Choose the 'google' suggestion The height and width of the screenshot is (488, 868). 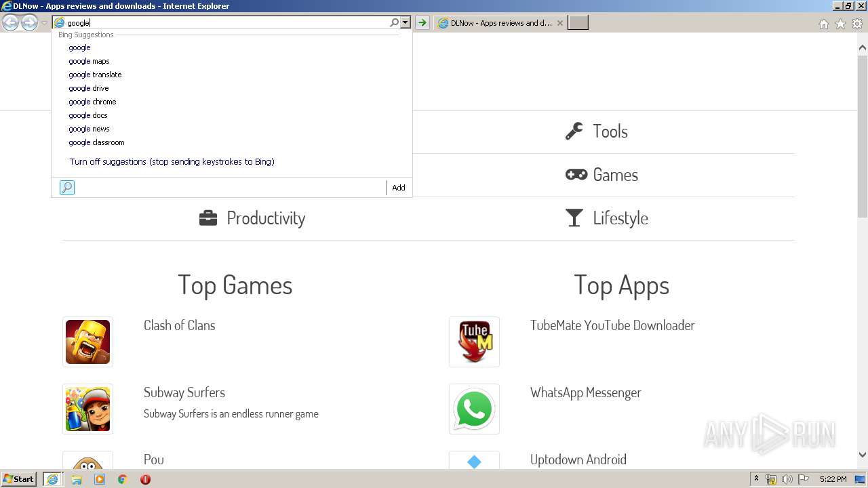pos(233,47)
